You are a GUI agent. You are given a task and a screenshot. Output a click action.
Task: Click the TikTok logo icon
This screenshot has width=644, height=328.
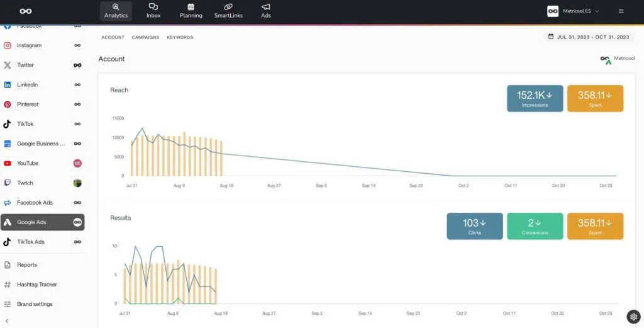(x=8, y=124)
